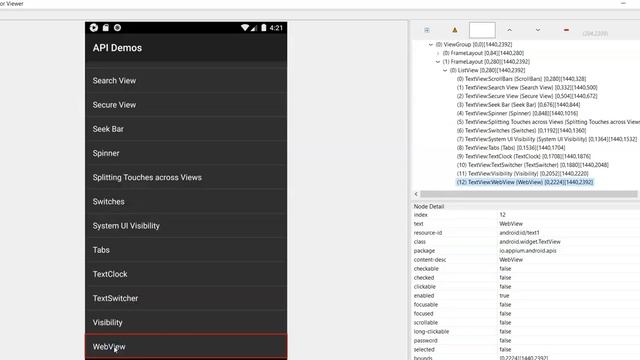Screen dimensions: 640x360
Task: Select TextView:Spinner node in hierarchy
Action: click(x=517, y=113)
